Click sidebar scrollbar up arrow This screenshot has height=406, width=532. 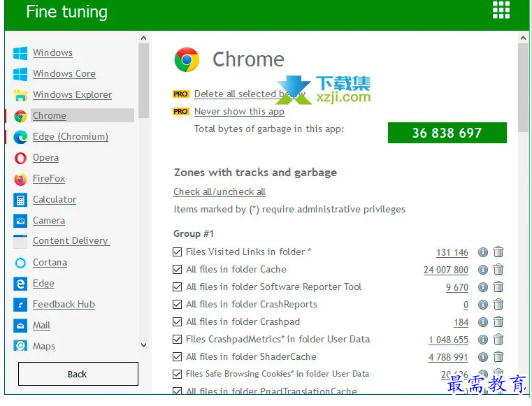pos(143,38)
